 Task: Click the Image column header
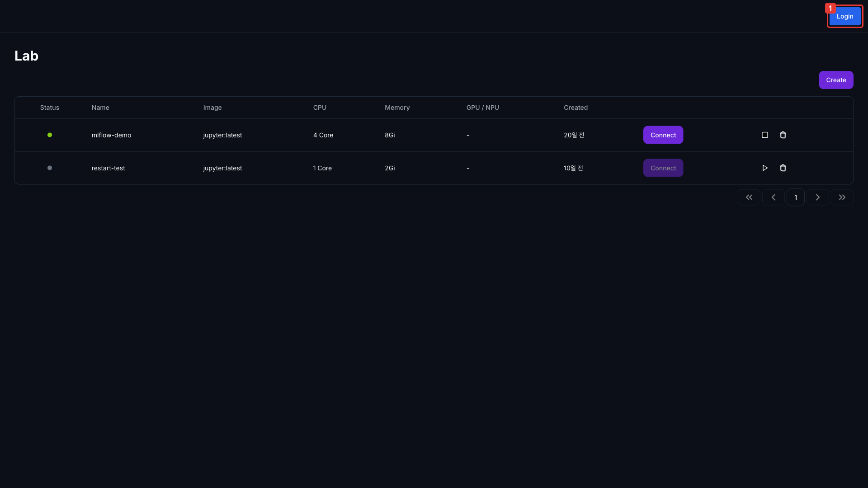click(212, 108)
